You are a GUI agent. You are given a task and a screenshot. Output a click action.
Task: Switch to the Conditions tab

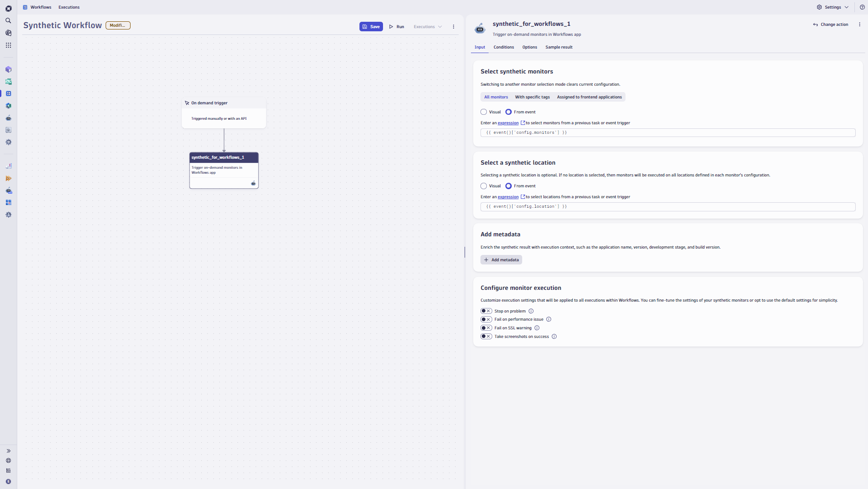[504, 47]
